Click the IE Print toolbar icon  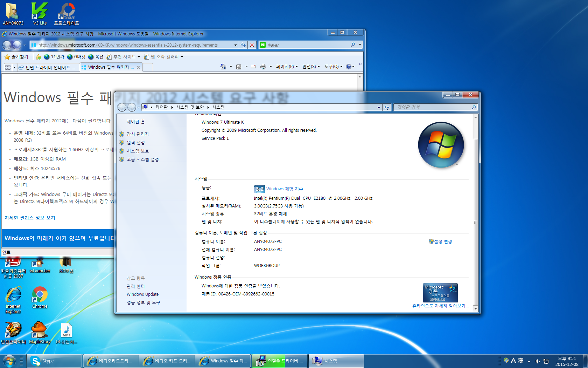click(263, 67)
